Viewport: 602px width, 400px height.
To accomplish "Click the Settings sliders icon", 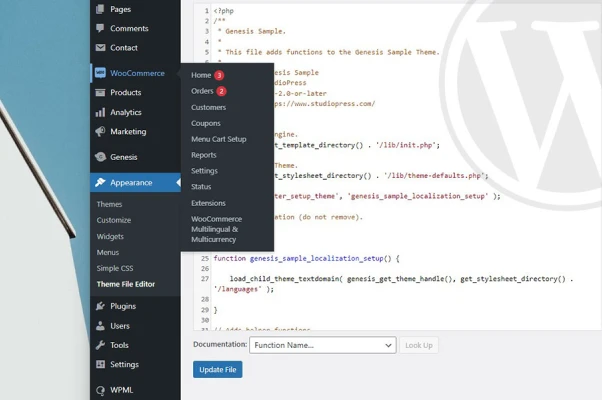I will 100,364.
